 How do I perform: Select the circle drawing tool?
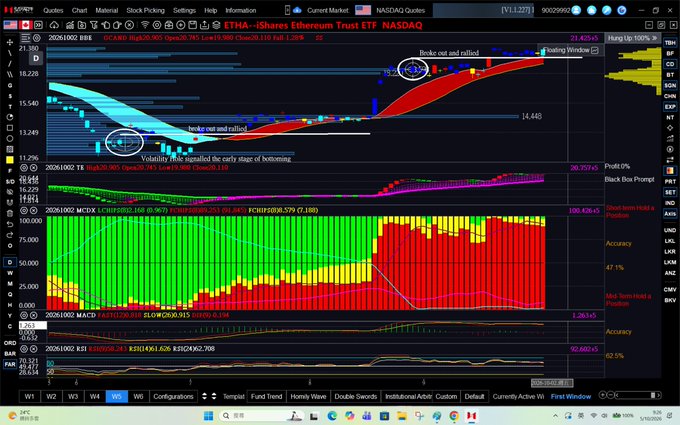10,139
